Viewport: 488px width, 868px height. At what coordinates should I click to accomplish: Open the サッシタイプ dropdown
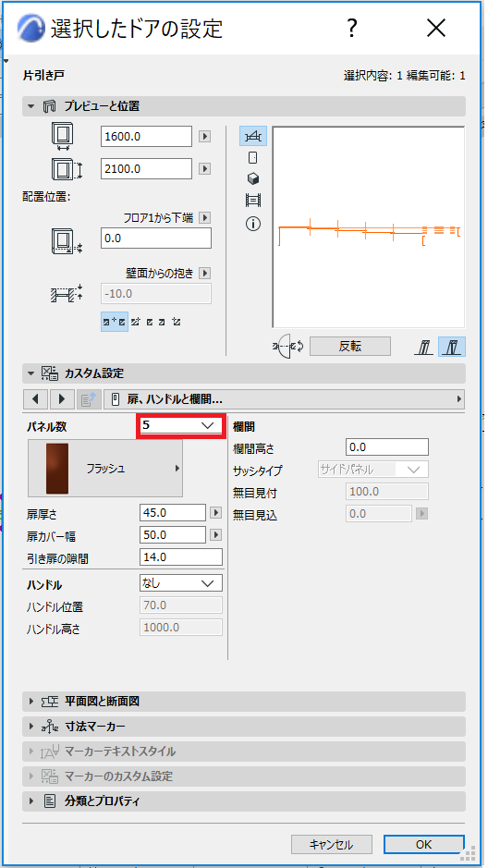[x=372, y=470]
